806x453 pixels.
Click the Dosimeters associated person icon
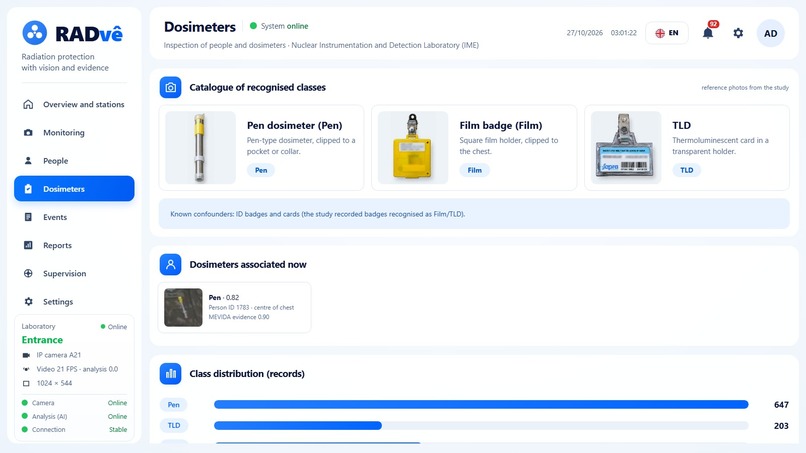170,264
